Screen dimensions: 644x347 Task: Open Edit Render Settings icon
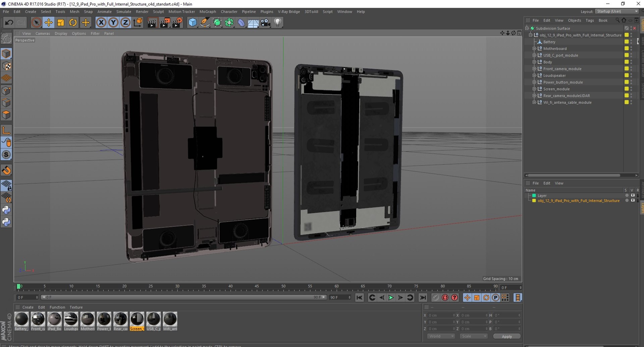[x=177, y=22]
